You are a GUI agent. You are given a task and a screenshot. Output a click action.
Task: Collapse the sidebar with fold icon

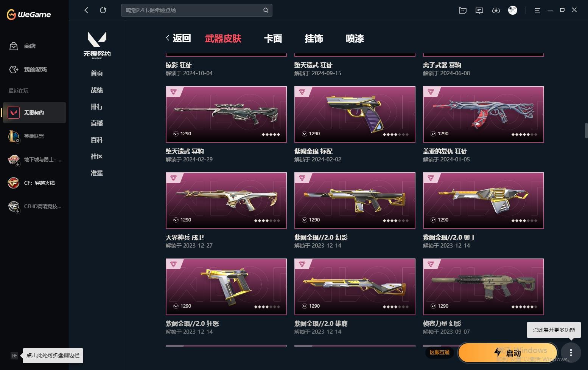pos(14,355)
